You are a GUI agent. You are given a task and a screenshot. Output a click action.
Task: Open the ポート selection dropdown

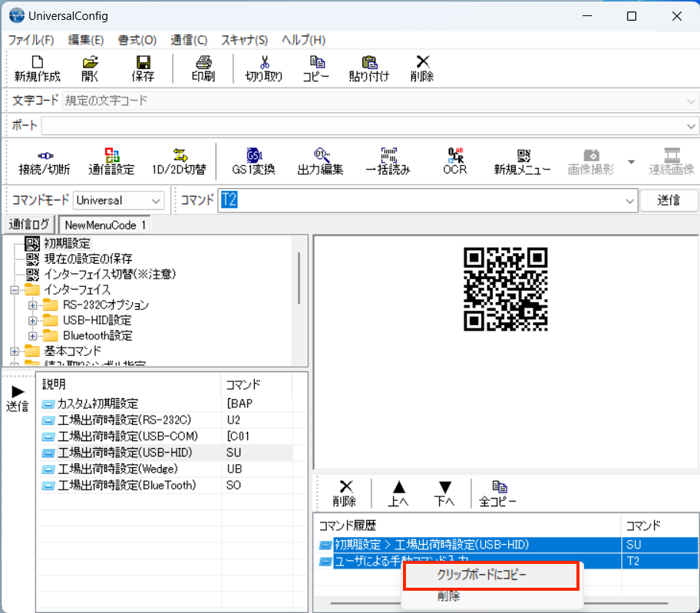tap(691, 126)
